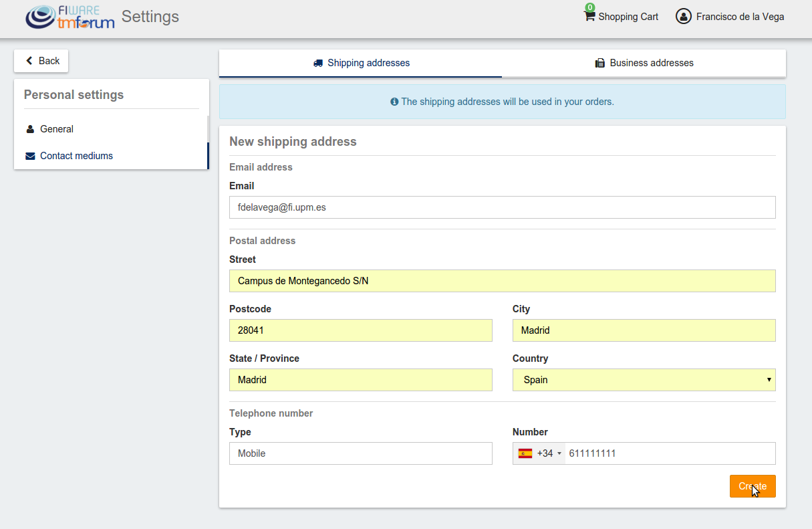Click the telephone Type field showing Mobile
Screen dimensions: 812x529
361,453
